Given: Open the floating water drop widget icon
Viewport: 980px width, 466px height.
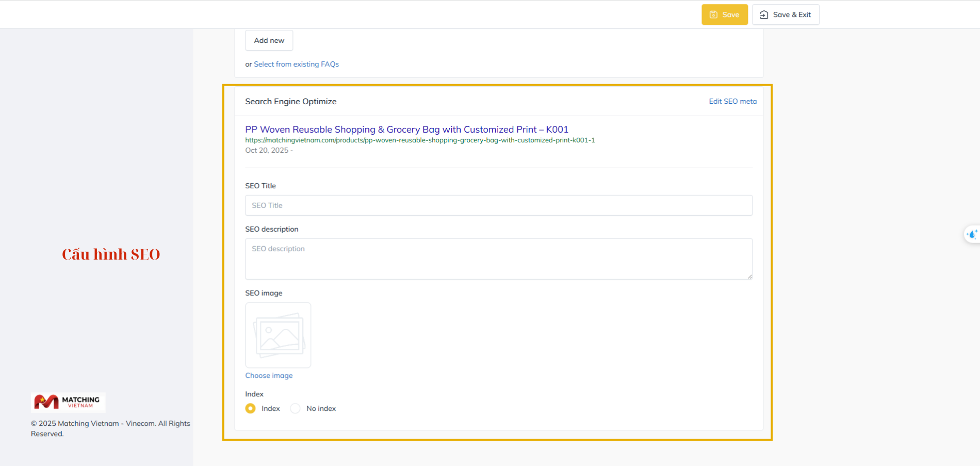Looking at the screenshot, I should click(972, 234).
